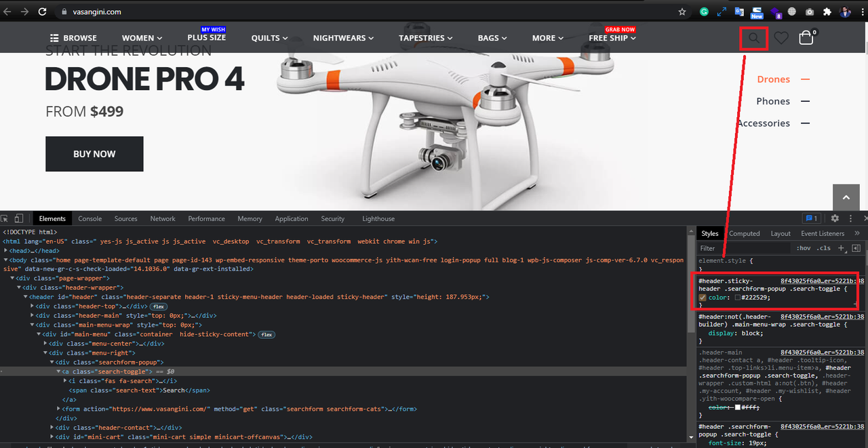Click the camera screenshot extension icon
The width and height of the screenshot is (868, 448).
tap(810, 12)
